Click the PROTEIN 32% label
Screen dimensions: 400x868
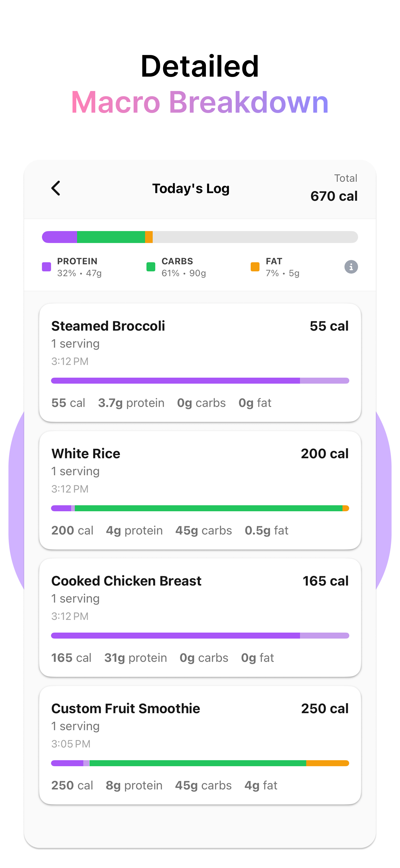pyautogui.click(x=79, y=267)
